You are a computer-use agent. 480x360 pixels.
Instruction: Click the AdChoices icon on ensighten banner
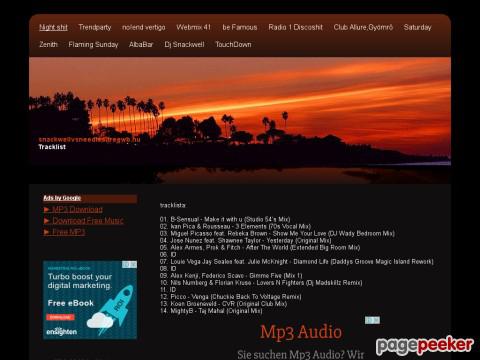pos(129,264)
